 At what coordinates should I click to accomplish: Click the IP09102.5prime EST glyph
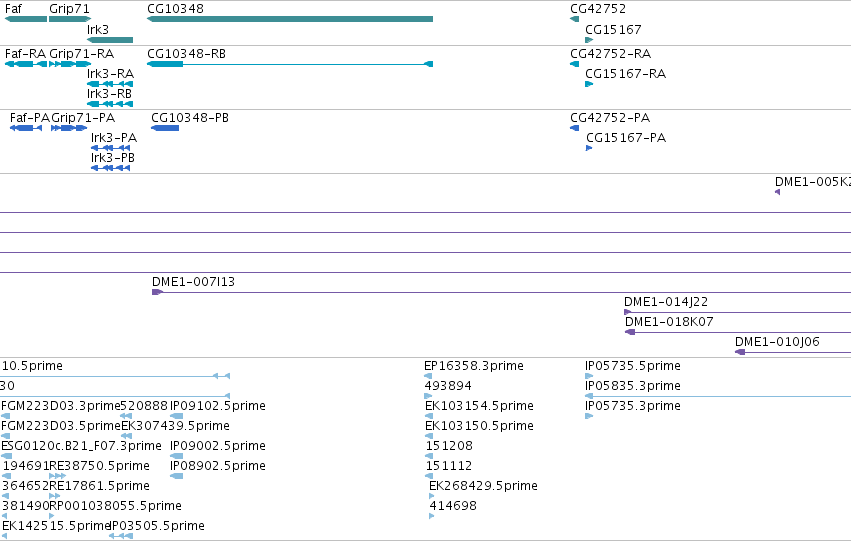tap(176, 416)
